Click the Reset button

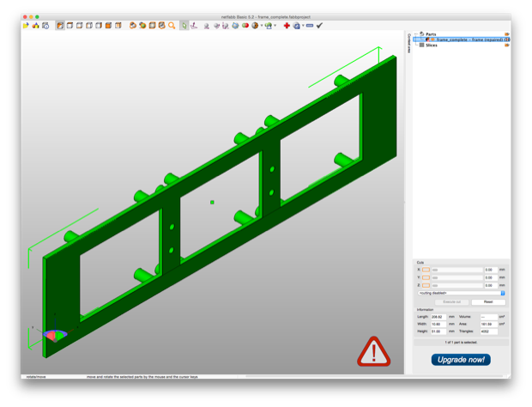tap(488, 301)
